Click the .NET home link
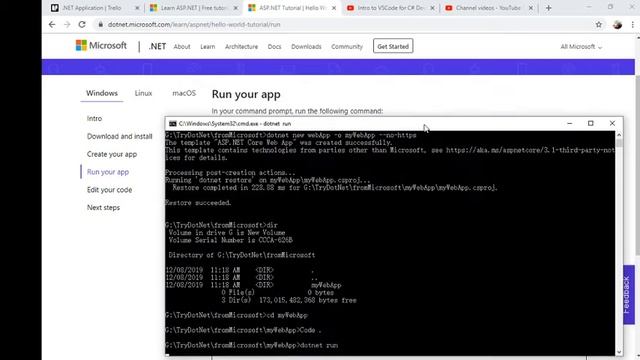The image size is (640, 360). [157, 46]
